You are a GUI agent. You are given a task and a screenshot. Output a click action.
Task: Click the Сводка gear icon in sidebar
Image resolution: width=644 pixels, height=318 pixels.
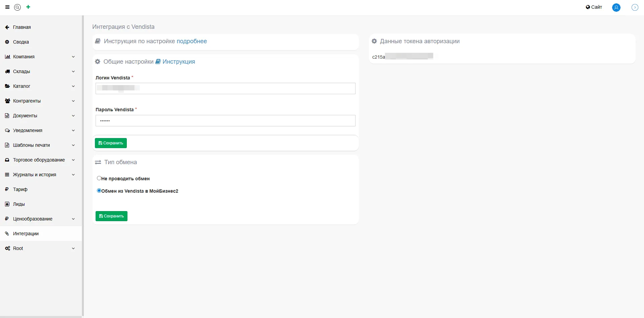click(7, 42)
